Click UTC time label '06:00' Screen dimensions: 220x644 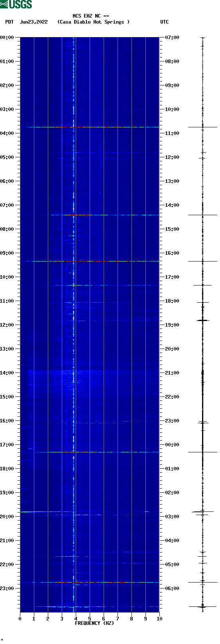pos(172,589)
